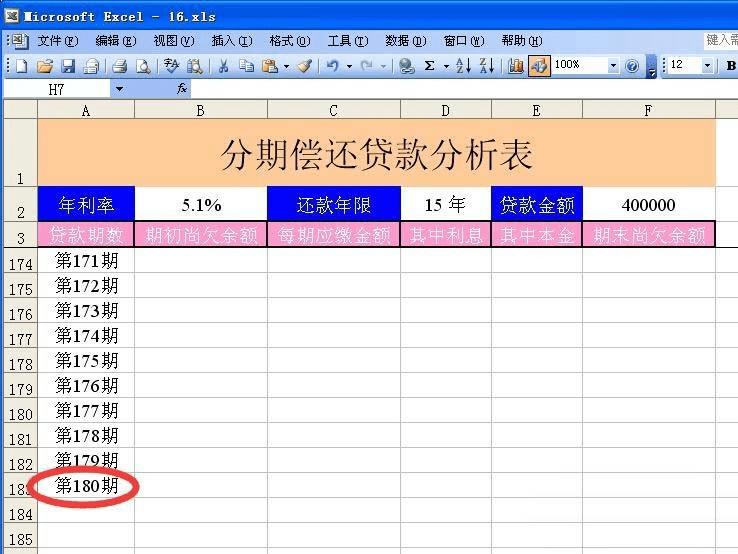Sort ascending with the A-Z icon
Screen dimensions: 738x554
pyautogui.click(x=463, y=66)
